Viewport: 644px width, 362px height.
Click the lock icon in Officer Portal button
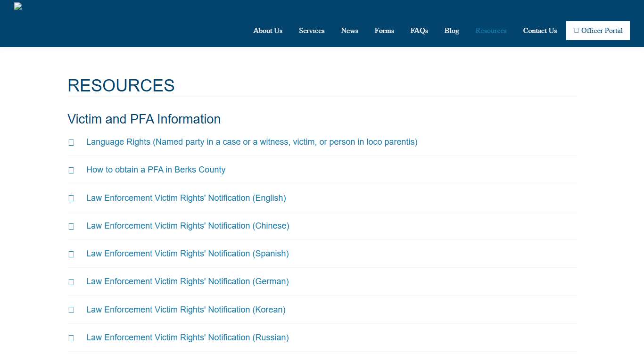click(x=576, y=30)
